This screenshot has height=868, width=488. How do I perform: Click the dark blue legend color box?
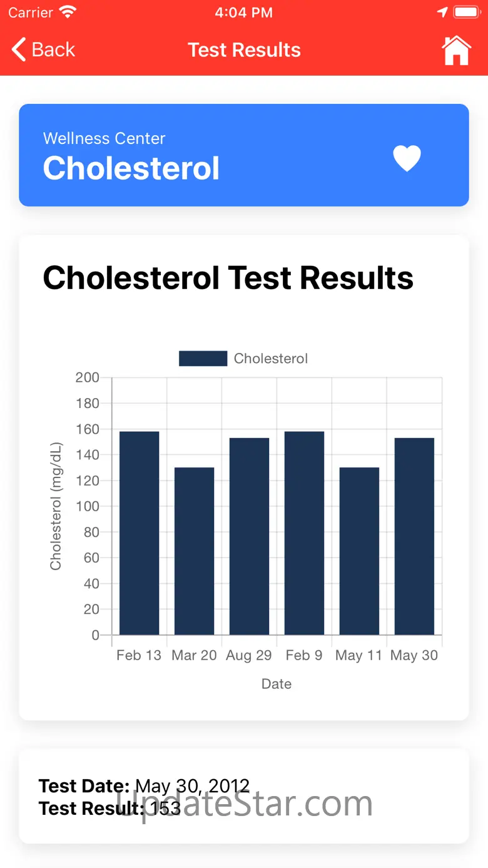(203, 359)
